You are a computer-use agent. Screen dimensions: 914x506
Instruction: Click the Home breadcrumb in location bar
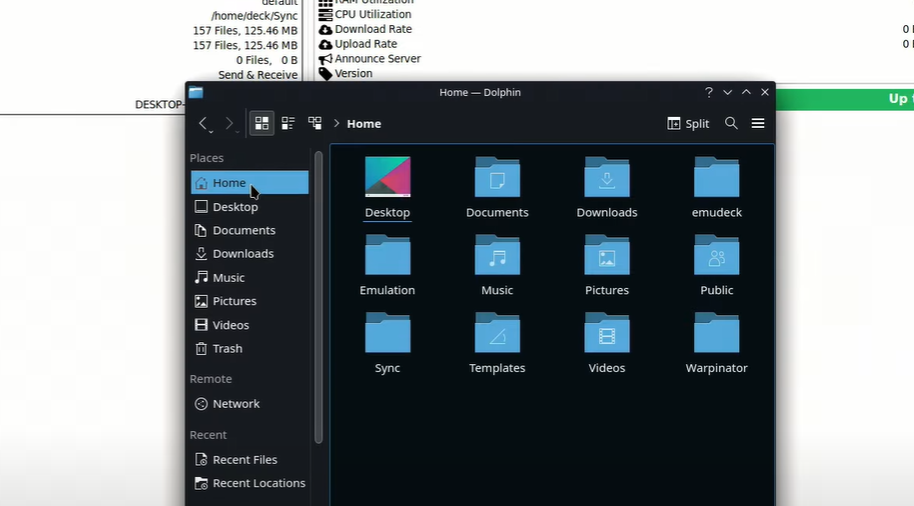[x=364, y=124]
